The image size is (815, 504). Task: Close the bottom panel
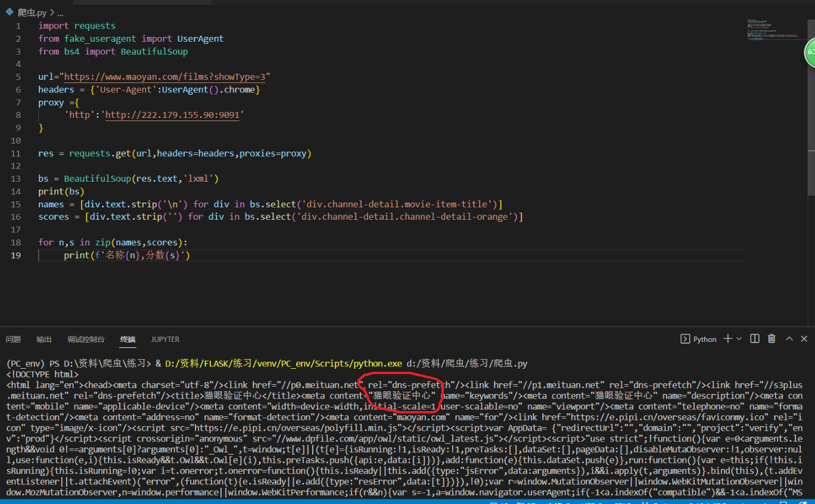tap(805, 338)
